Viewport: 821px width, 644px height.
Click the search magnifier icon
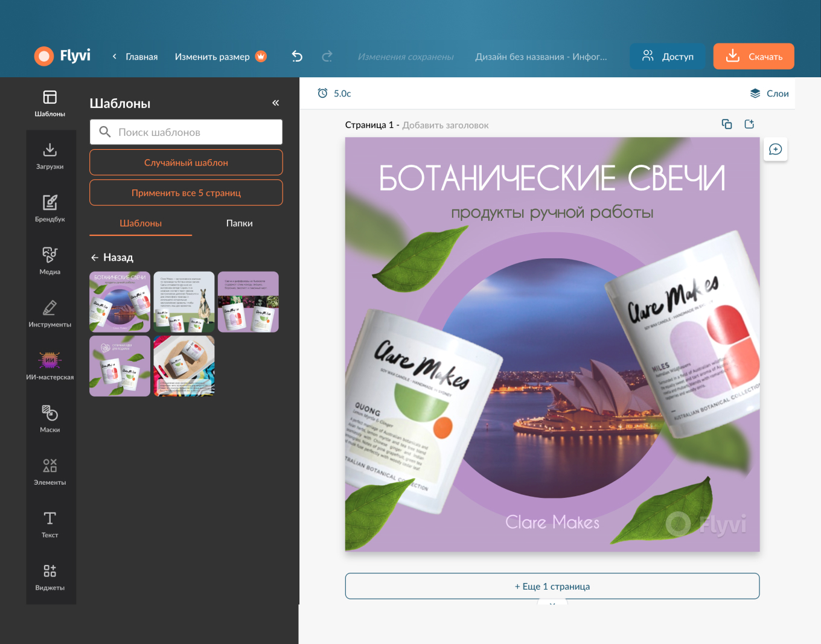tap(105, 132)
